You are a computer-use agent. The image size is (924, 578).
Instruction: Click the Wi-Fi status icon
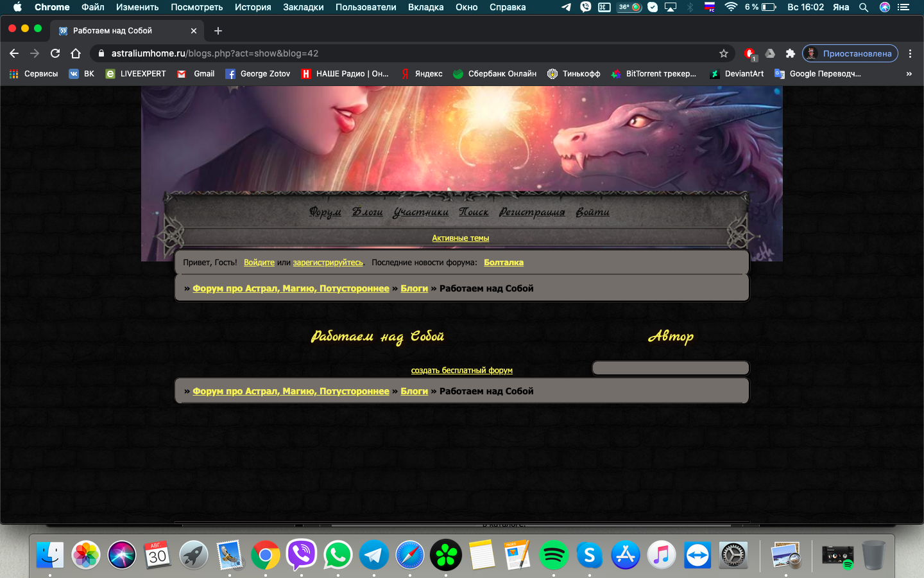coord(731,7)
